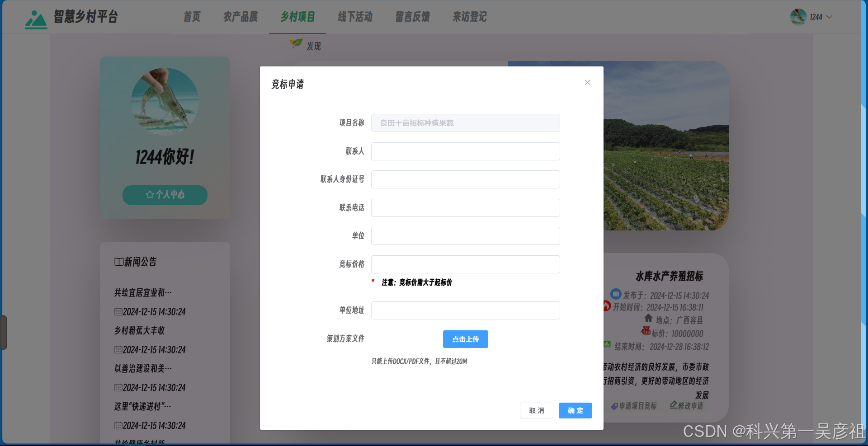Open 个人中心 button

[x=165, y=195]
